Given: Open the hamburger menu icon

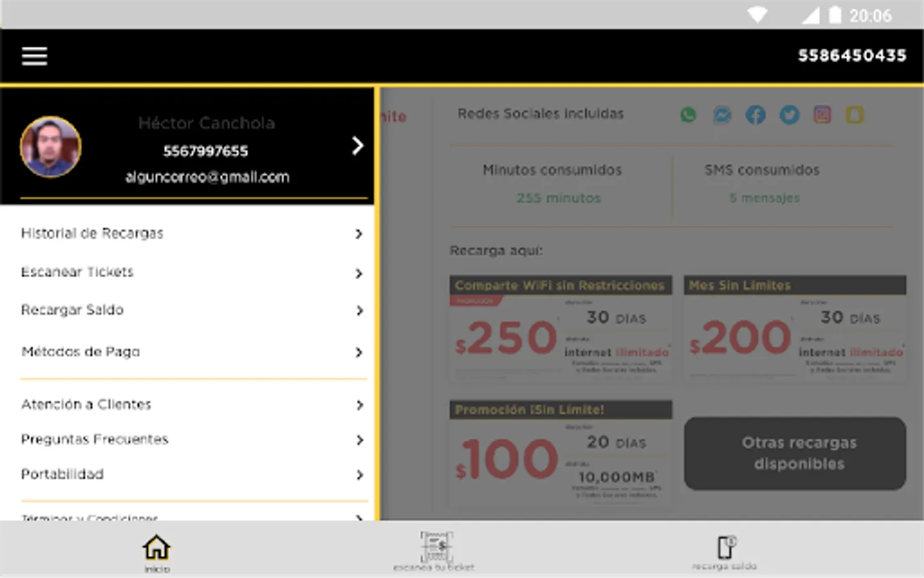Looking at the screenshot, I should pos(35,57).
